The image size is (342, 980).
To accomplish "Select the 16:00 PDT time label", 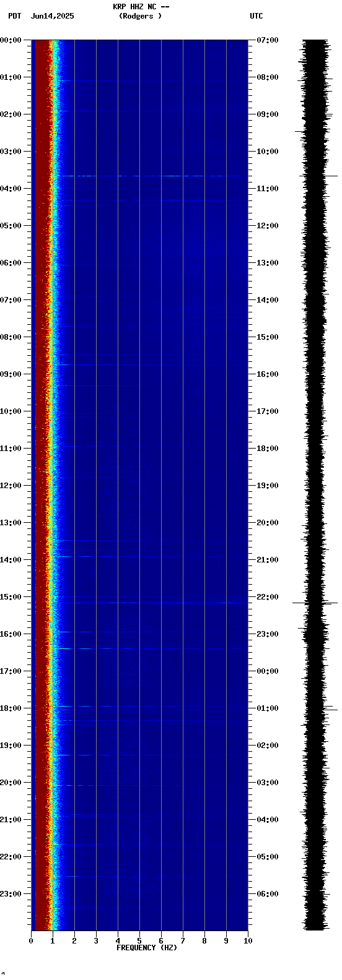I will pyautogui.click(x=11, y=634).
